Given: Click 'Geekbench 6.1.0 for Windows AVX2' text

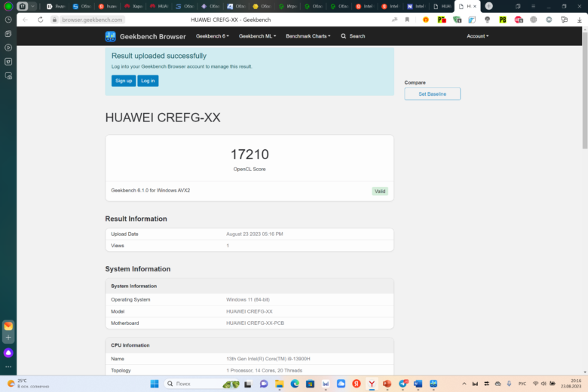Looking at the screenshot, I should pos(150,191).
